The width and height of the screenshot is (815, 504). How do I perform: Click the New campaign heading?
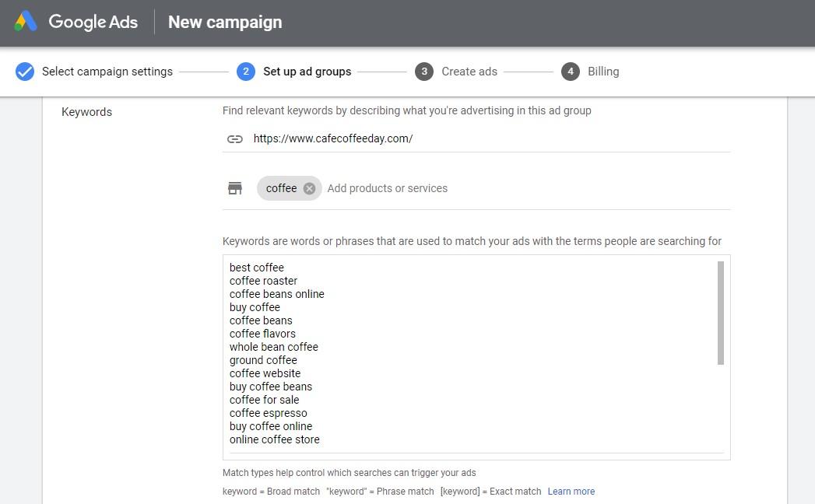tap(225, 22)
